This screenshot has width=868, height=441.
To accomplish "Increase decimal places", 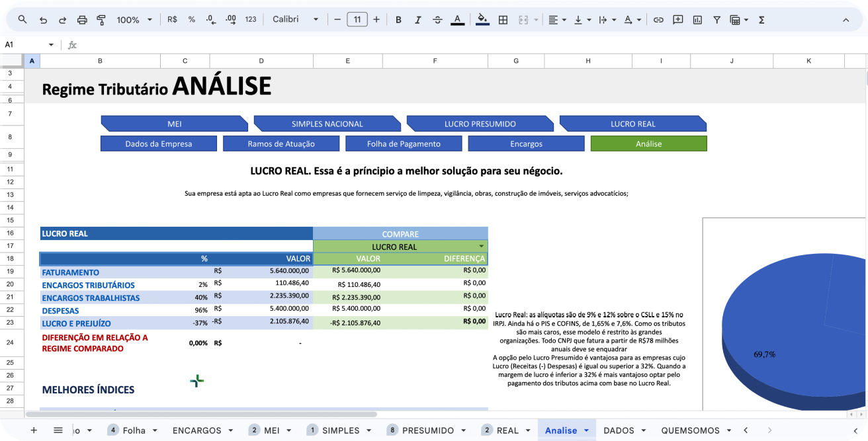I will (231, 20).
